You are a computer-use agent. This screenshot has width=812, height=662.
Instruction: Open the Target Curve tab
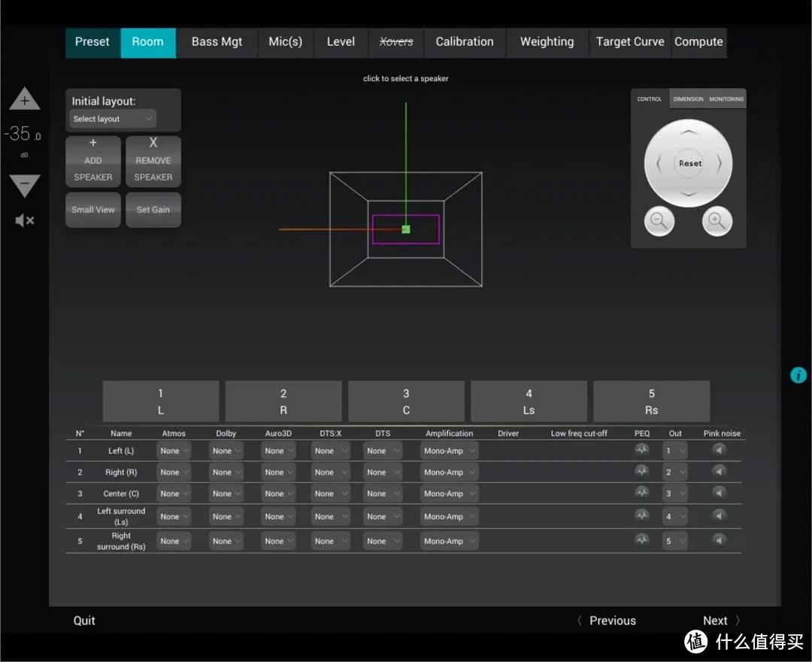tap(630, 42)
